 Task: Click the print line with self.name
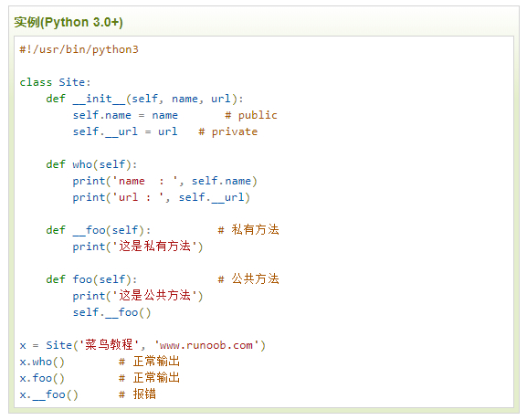[165, 181]
